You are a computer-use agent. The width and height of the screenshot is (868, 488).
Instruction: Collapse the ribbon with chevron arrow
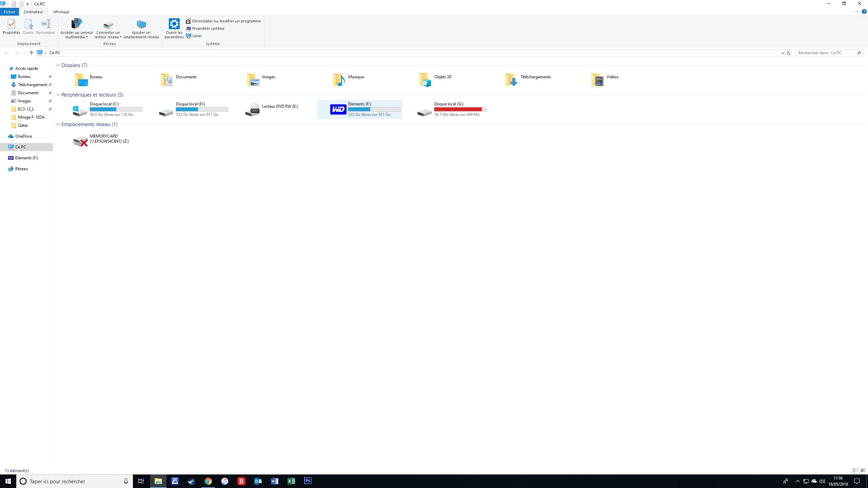pyautogui.click(x=856, y=12)
